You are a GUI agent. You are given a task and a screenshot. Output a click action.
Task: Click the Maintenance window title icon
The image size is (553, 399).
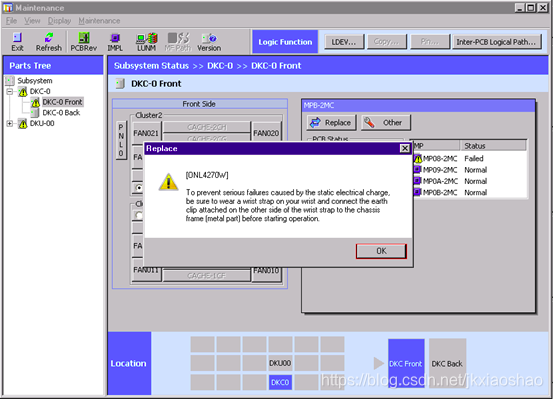click(8, 8)
